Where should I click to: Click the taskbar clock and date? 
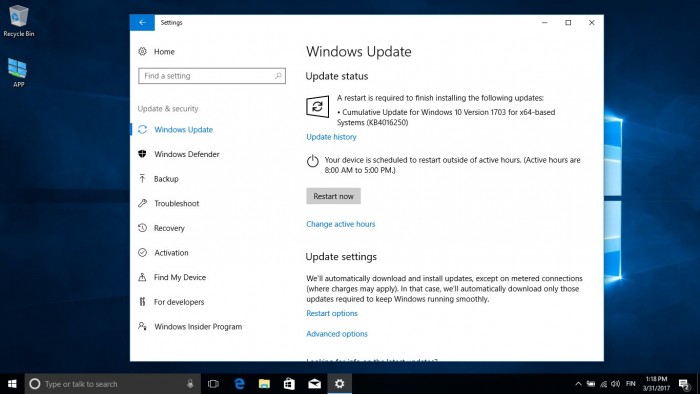[x=656, y=384]
